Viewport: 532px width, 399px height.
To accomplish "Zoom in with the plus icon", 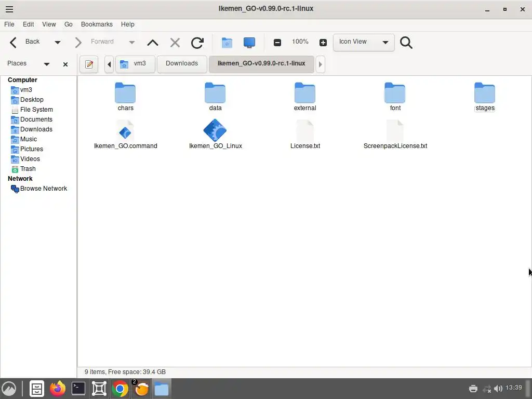I will point(323,43).
